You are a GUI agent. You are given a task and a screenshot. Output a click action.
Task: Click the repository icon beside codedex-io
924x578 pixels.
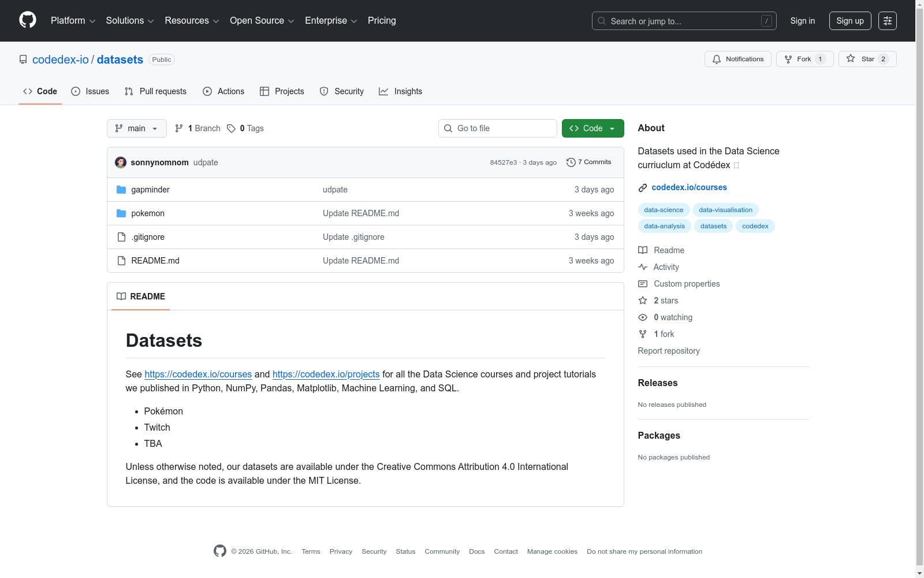pos(23,60)
